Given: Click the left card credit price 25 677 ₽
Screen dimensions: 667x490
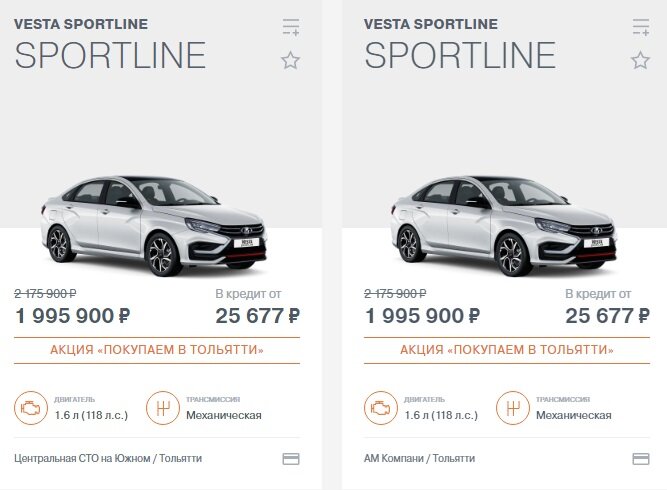Looking at the screenshot, I should (257, 316).
